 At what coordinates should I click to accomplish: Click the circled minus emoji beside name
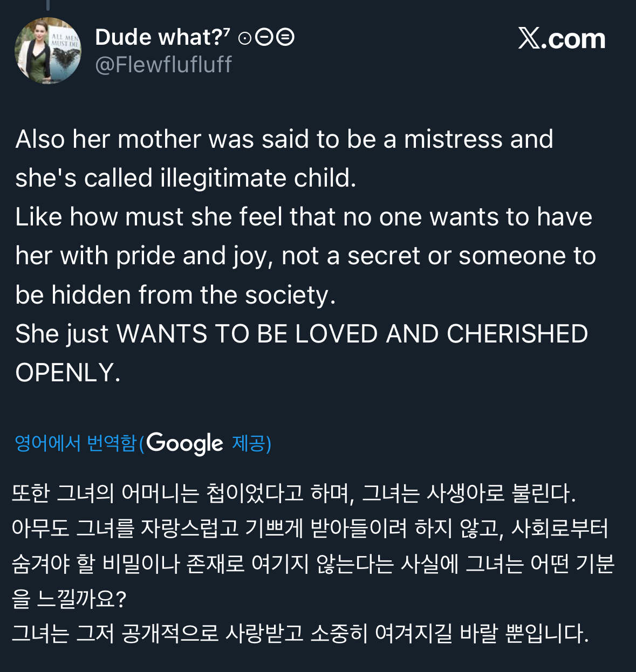[x=264, y=38]
